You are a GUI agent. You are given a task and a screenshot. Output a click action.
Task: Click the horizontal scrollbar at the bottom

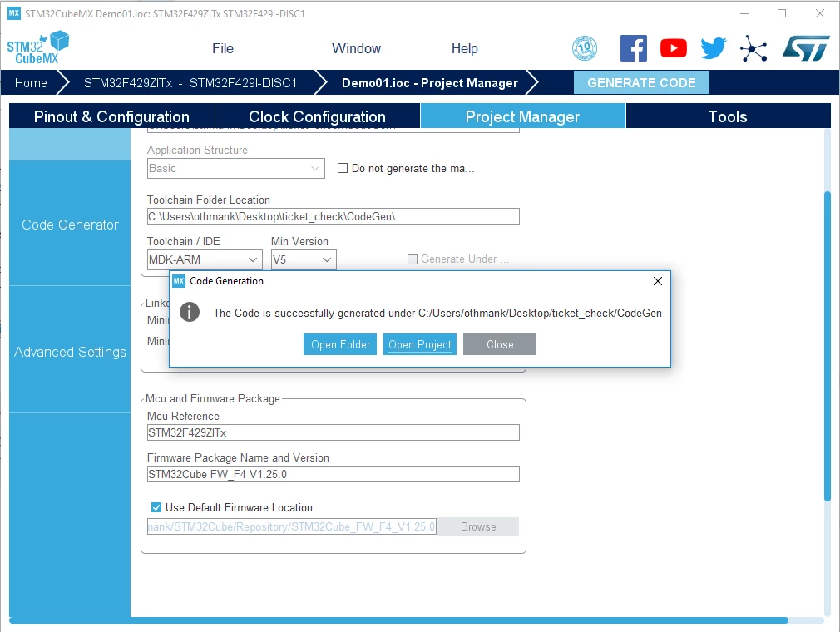point(398,620)
